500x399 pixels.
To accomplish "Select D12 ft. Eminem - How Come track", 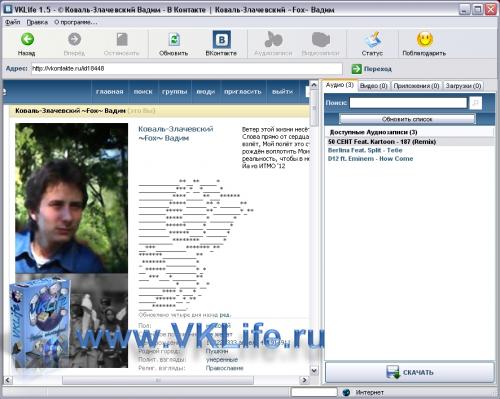I will click(x=370, y=159).
